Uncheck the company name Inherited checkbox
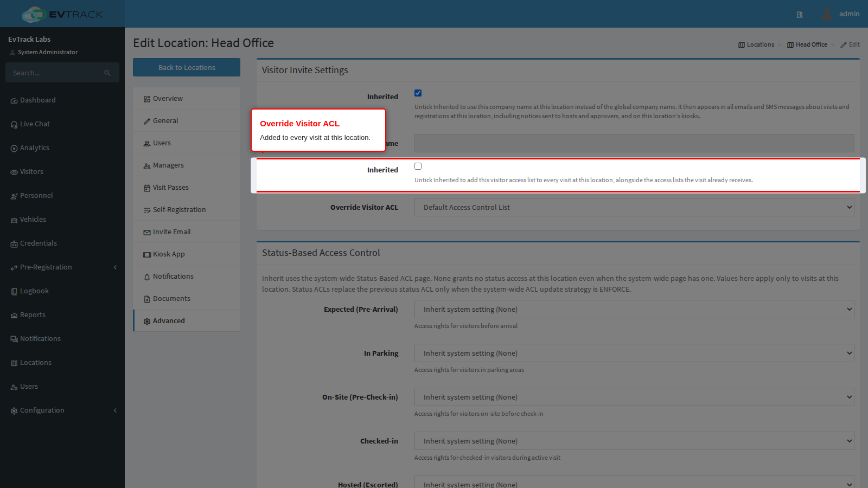 point(418,93)
